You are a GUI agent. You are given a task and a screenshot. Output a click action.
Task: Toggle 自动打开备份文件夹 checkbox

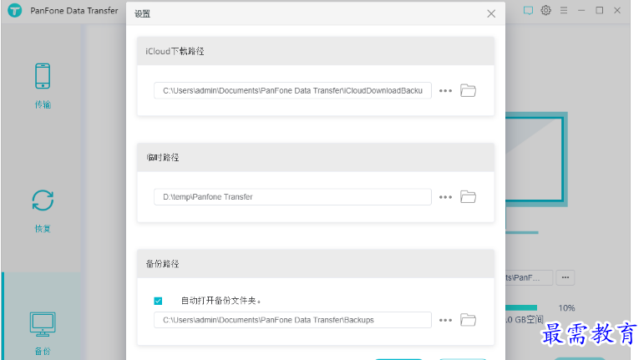pyautogui.click(x=158, y=301)
